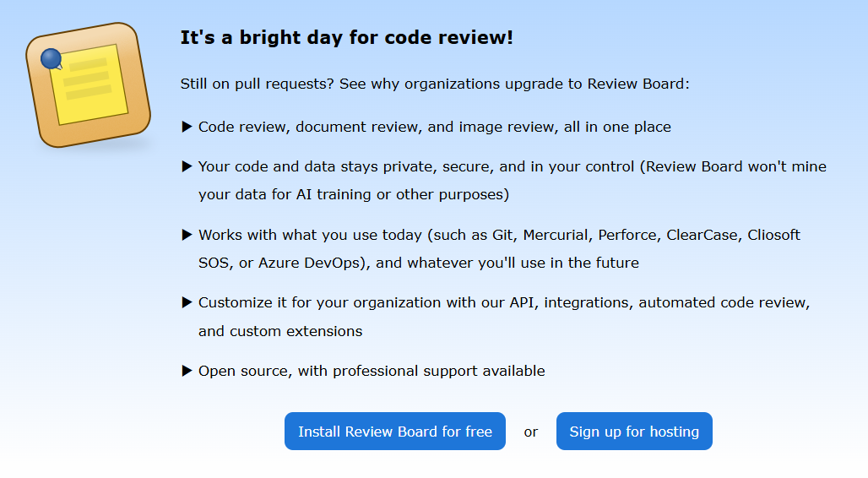Click "Install Review Board for free" button
Image resolution: width=868 pixels, height=478 pixels.
[x=394, y=431]
